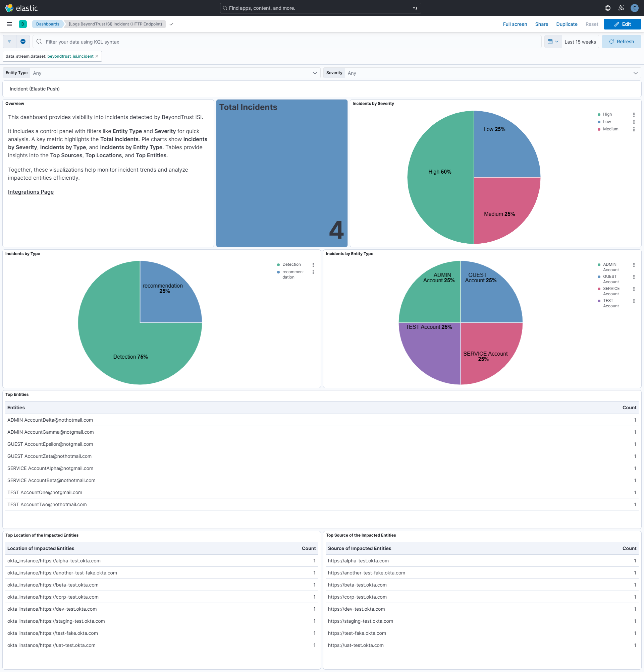The image size is (644, 672).
Task: Enter Full screen mode
Action: (x=515, y=24)
